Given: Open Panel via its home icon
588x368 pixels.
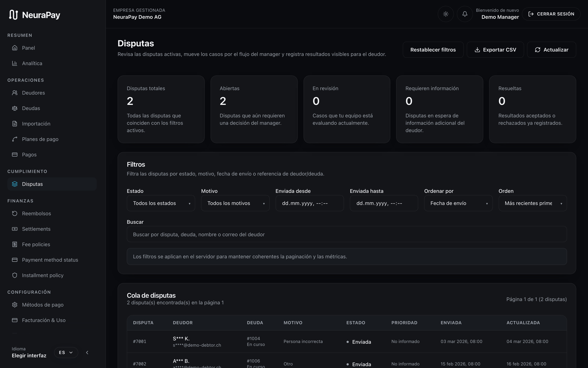Looking at the screenshot, I should (15, 48).
